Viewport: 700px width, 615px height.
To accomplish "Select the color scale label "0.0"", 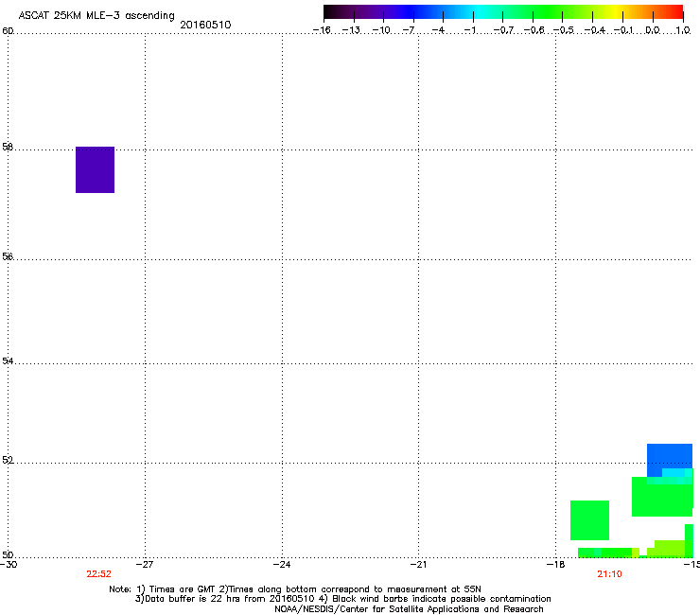I will [653, 30].
